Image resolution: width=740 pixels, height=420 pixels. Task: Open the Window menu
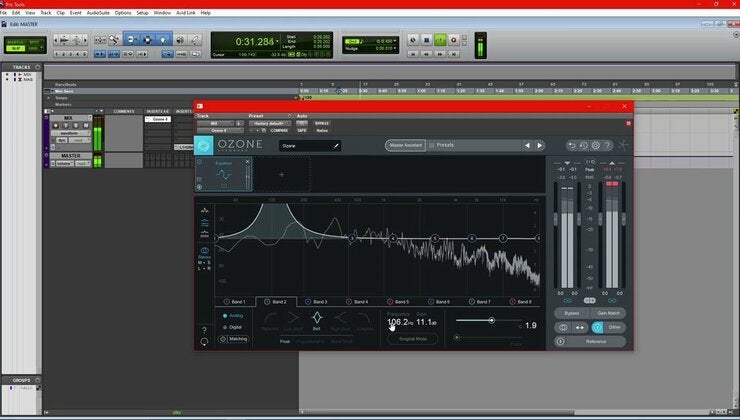click(x=162, y=13)
